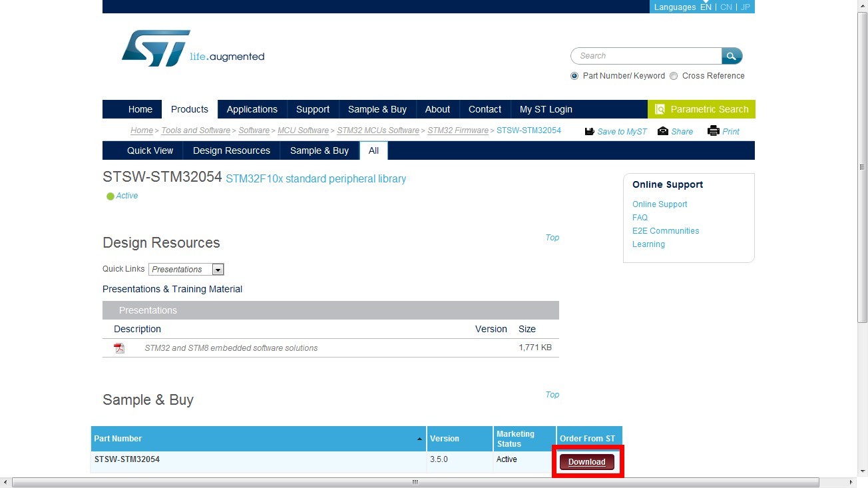Click FAQ link
868x488 pixels.
click(x=640, y=218)
